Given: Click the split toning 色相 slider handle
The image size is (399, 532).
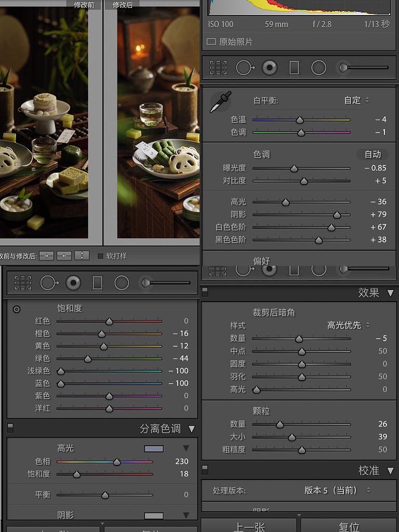Looking at the screenshot, I should [x=116, y=462].
